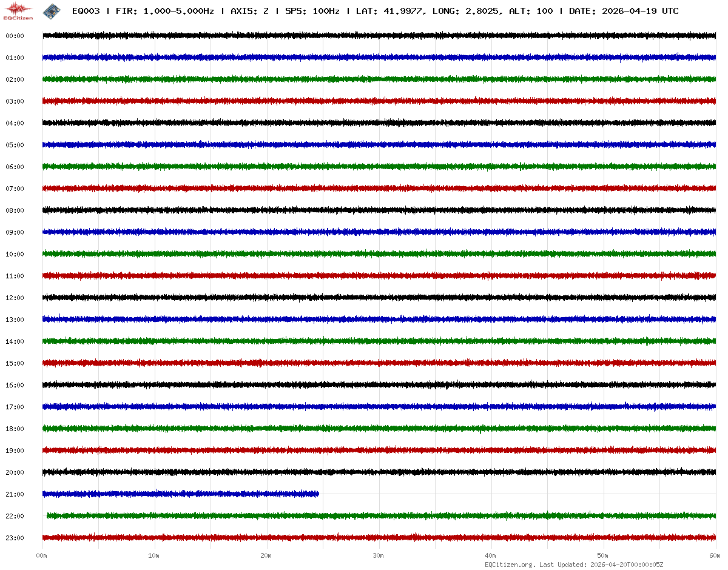Click the 60m tick on time axis
728x570 pixels.
[x=715, y=555]
